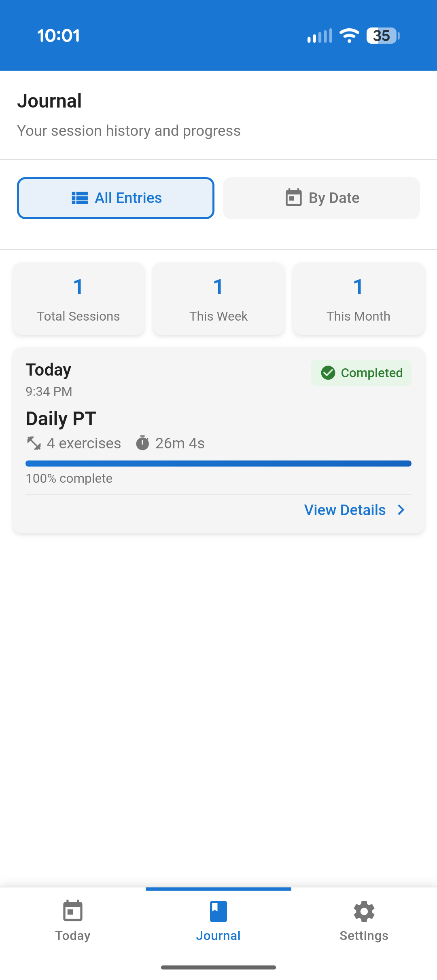
Task: Tap the This Month stat card
Action: (x=359, y=299)
